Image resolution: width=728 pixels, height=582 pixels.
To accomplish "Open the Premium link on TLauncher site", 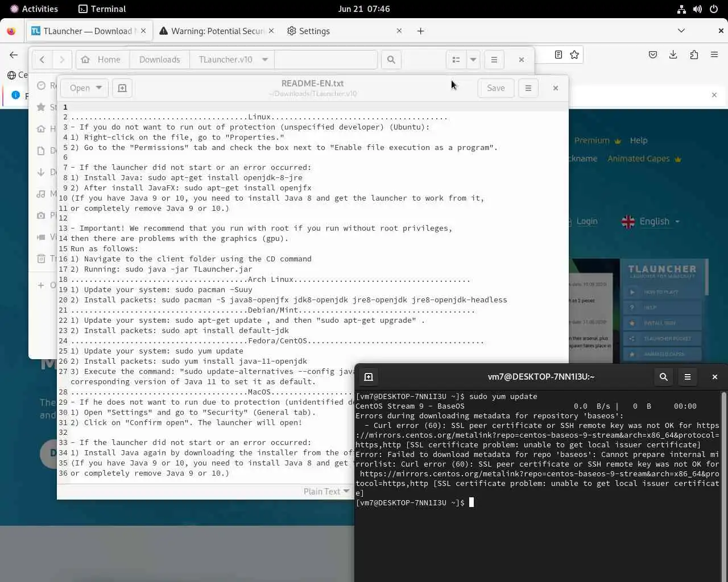I will pos(597,140).
